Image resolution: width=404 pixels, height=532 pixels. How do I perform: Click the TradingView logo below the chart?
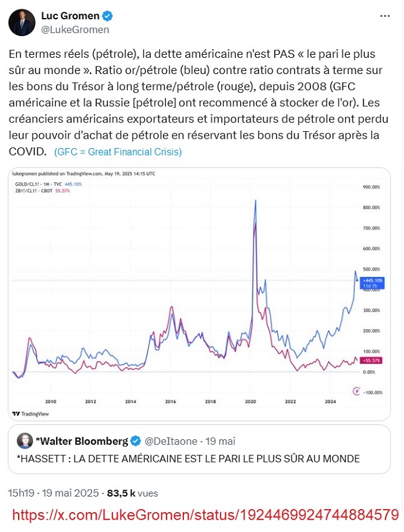pos(30,414)
